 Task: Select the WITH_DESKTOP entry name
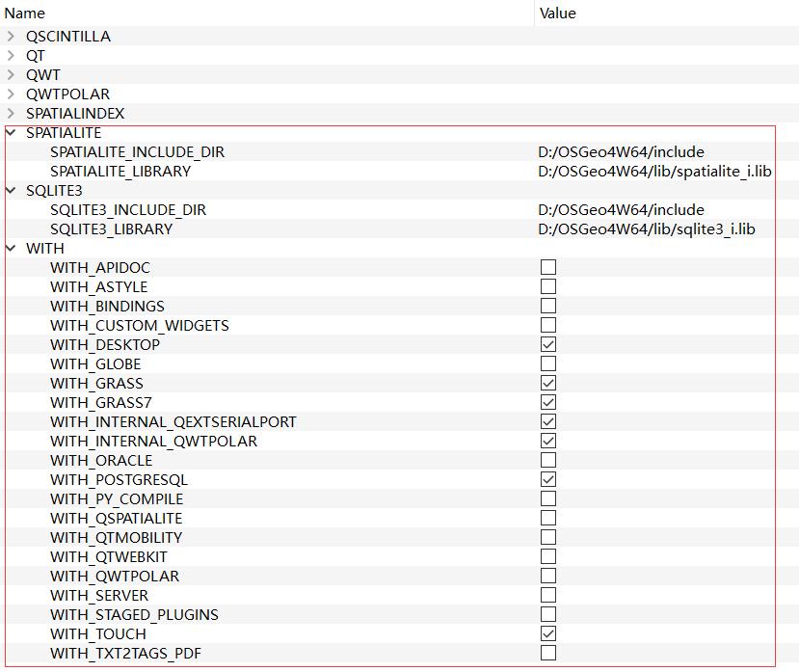point(105,344)
